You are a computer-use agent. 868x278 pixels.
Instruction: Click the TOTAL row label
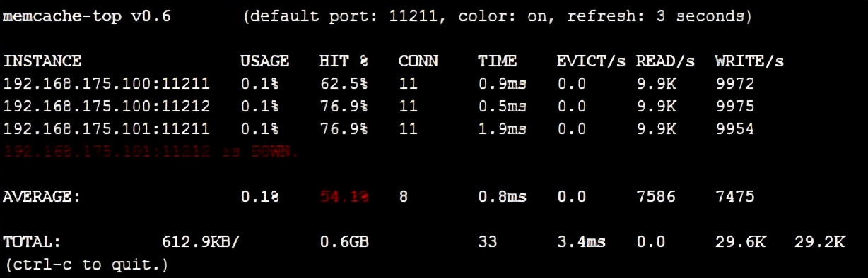pyautogui.click(x=32, y=242)
